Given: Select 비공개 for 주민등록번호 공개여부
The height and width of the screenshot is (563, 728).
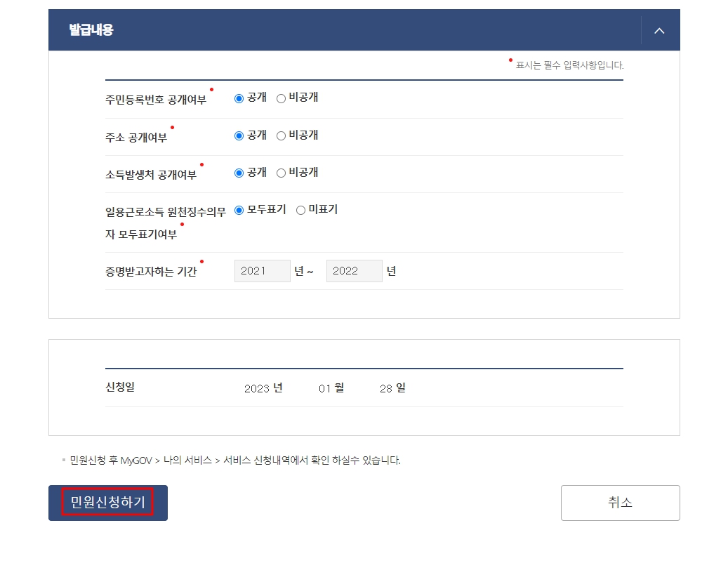Looking at the screenshot, I should coord(281,98).
